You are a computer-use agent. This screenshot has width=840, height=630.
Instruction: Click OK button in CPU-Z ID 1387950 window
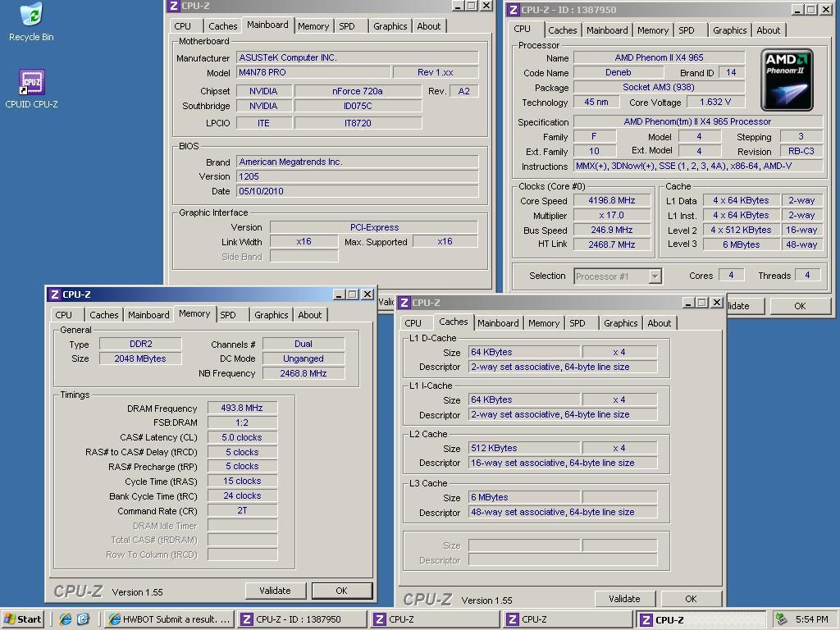801,306
